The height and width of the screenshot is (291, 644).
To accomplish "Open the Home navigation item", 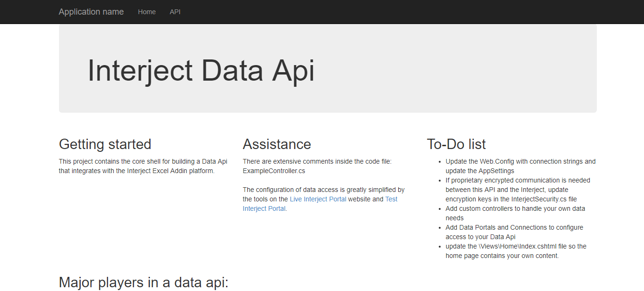I will click(x=147, y=12).
